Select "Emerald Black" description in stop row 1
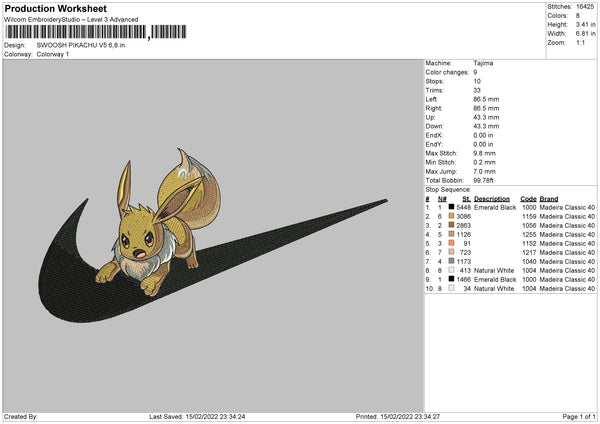Image resolution: width=600 pixels, height=424 pixels. [x=495, y=207]
